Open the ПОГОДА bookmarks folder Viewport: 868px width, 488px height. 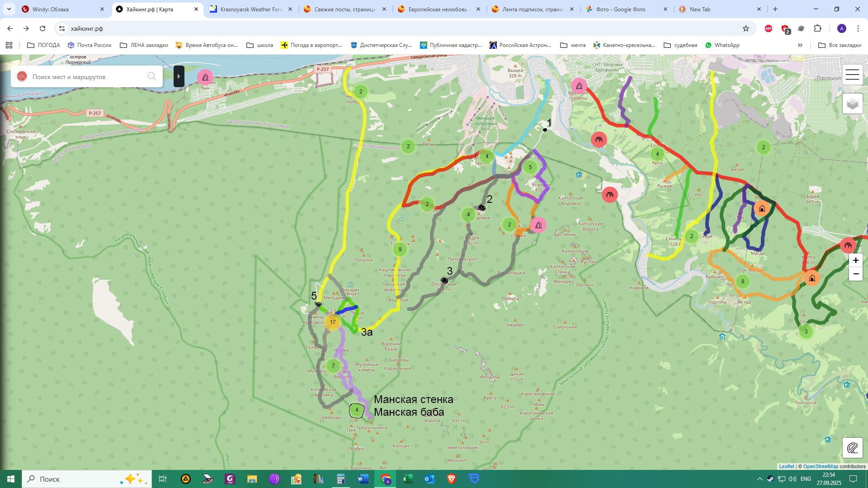(x=44, y=45)
